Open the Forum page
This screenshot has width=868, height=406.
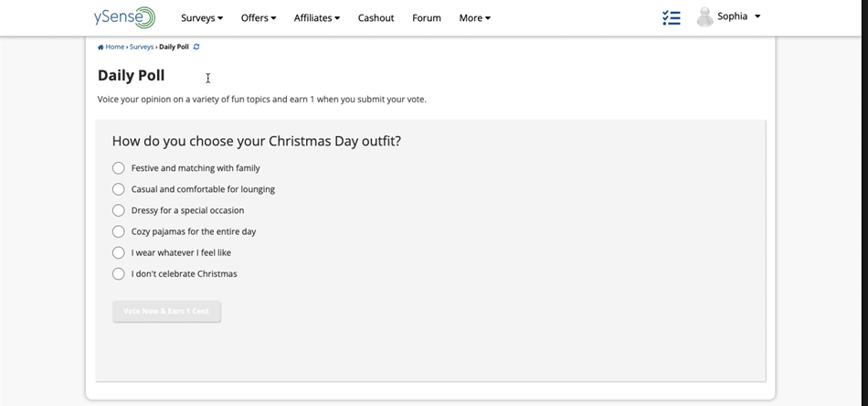pos(427,17)
